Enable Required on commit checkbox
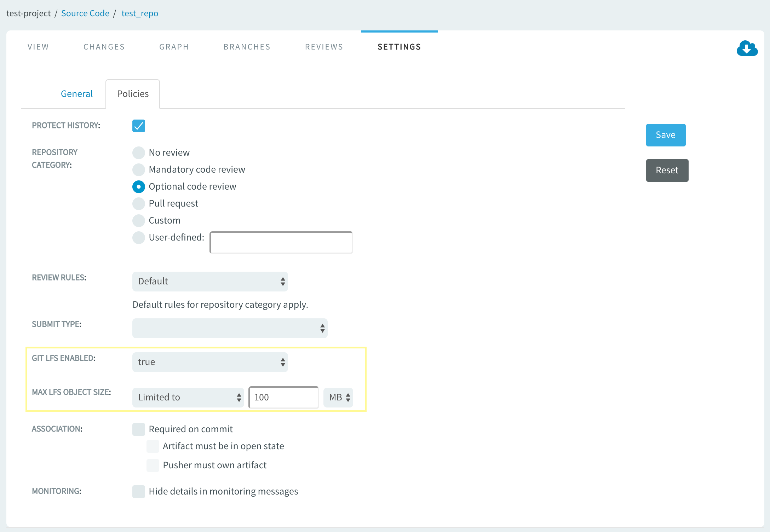 coord(139,429)
